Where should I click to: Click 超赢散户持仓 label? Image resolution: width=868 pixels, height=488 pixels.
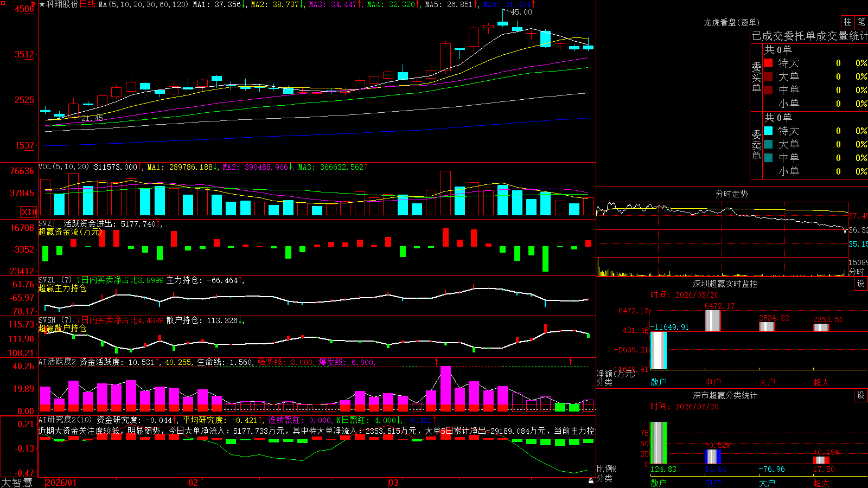point(62,328)
